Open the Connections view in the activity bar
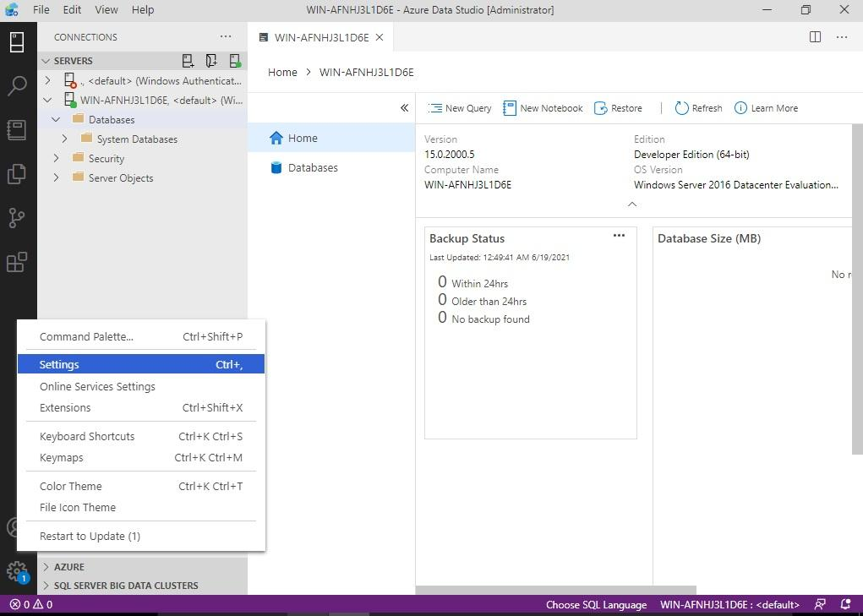863x616 pixels. 17,42
